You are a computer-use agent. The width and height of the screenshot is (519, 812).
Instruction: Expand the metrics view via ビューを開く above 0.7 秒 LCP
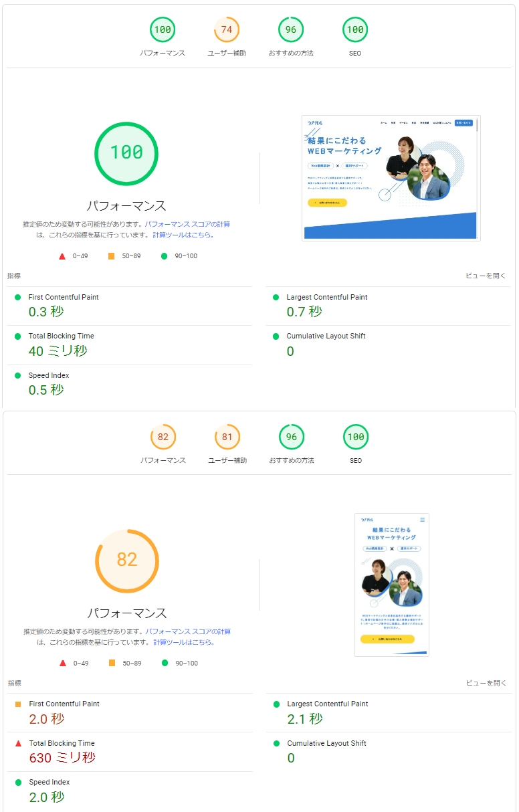(x=486, y=276)
